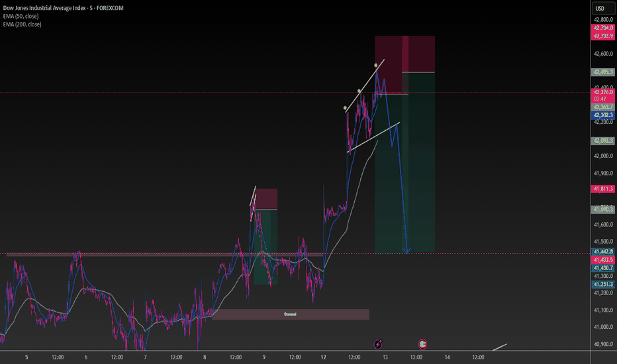Select the EMA (50, close) indicator label
Image resolution: width=617 pixels, height=364 pixels.
21,16
